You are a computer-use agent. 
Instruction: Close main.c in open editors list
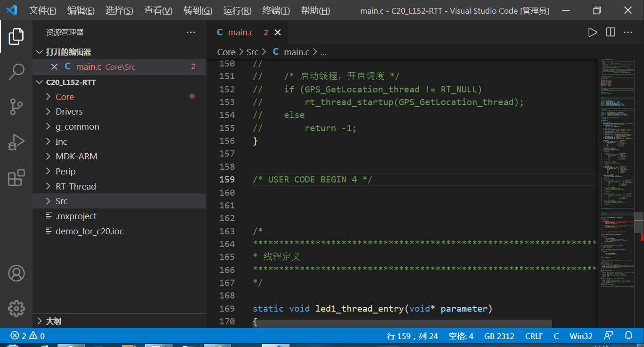54,67
